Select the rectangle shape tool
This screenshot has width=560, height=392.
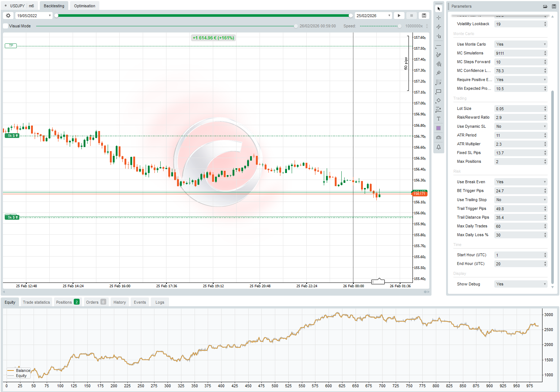tap(439, 92)
